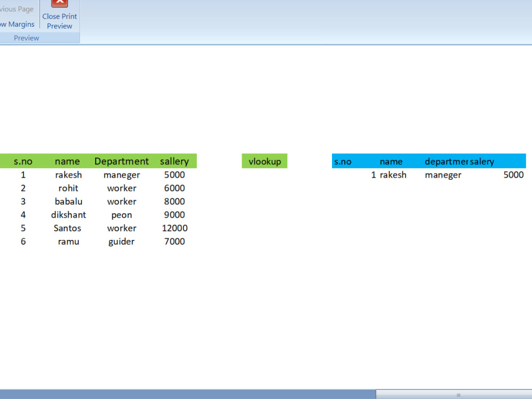
Task: Click serial number 1 in green table
Action: [23, 174]
